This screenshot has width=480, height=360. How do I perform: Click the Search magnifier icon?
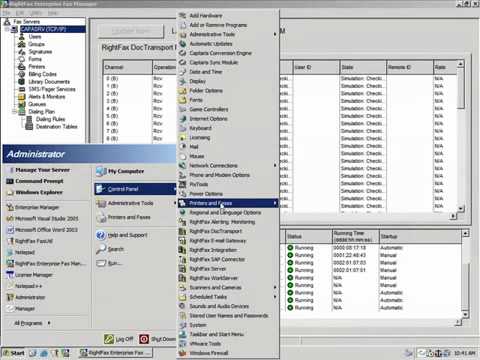tap(101, 249)
